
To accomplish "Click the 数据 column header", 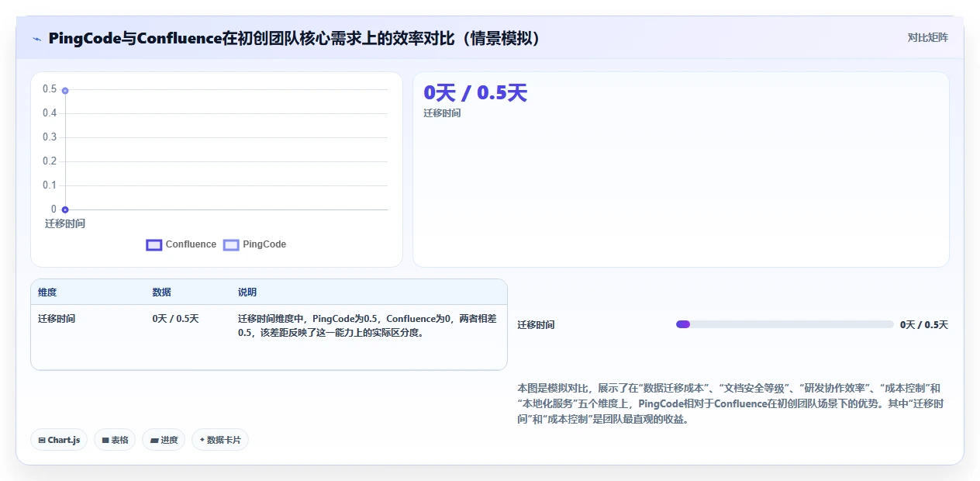I will [x=161, y=292].
